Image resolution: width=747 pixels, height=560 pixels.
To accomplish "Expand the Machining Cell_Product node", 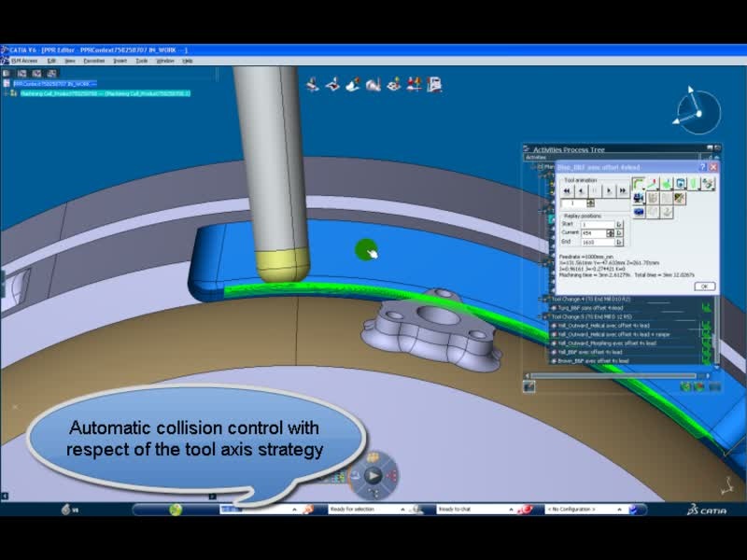I will [x=6, y=93].
